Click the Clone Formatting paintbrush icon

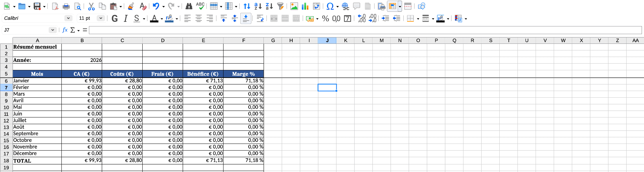pyautogui.click(x=131, y=6)
